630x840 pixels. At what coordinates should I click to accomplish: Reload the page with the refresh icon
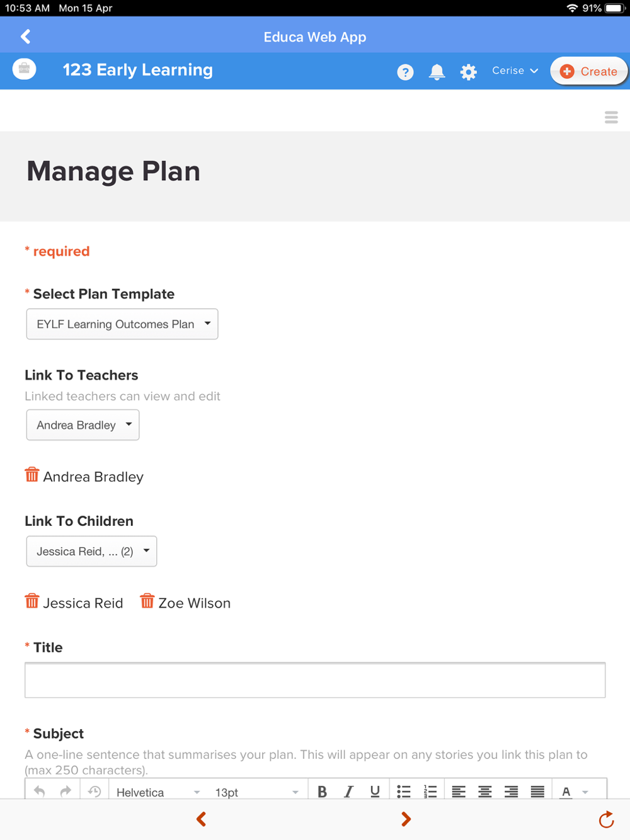point(606,819)
